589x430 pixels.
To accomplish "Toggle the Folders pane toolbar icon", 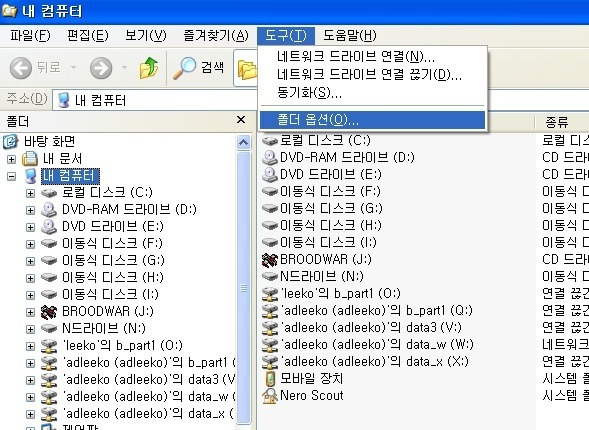I will 247,69.
